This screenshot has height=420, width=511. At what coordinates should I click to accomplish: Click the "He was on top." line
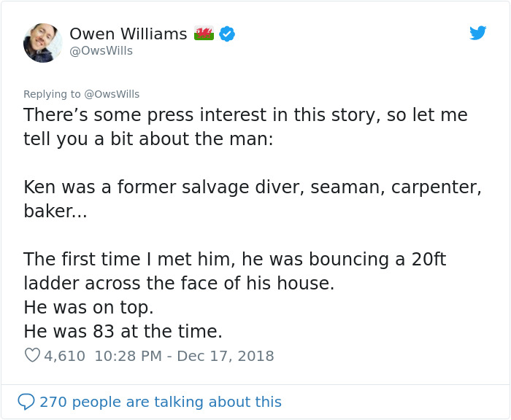coord(88,307)
